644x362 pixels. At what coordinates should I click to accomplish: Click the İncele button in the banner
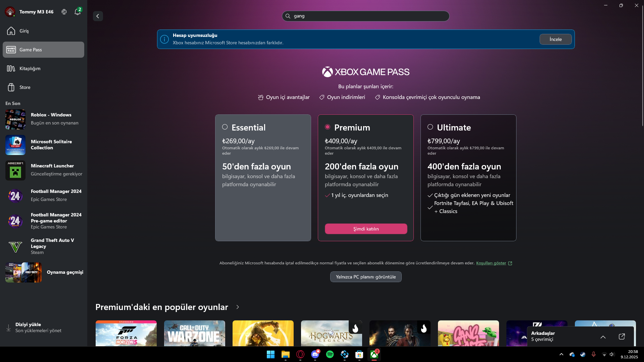click(x=555, y=39)
